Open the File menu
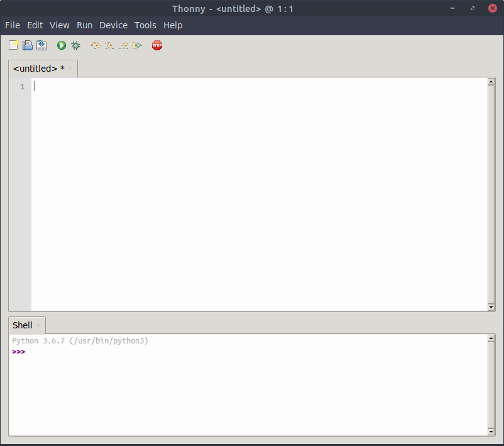The width and height of the screenshot is (504, 446). pyautogui.click(x=13, y=25)
